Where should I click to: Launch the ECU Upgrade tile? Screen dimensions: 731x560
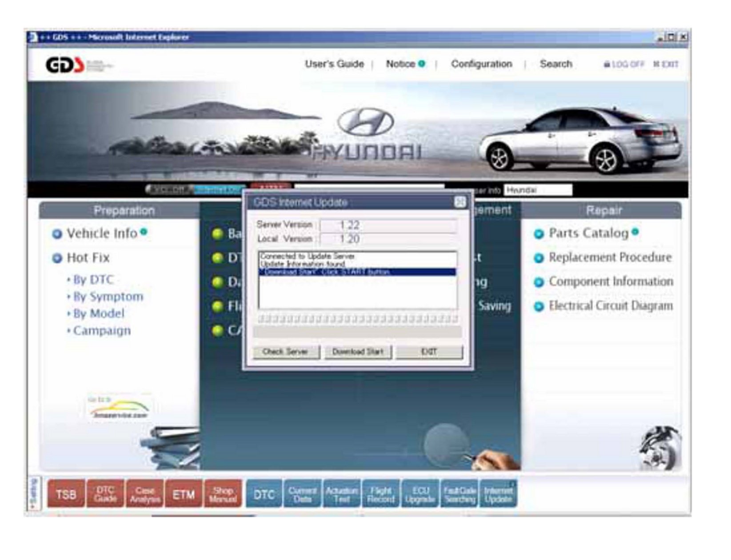(x=420, y=494)
